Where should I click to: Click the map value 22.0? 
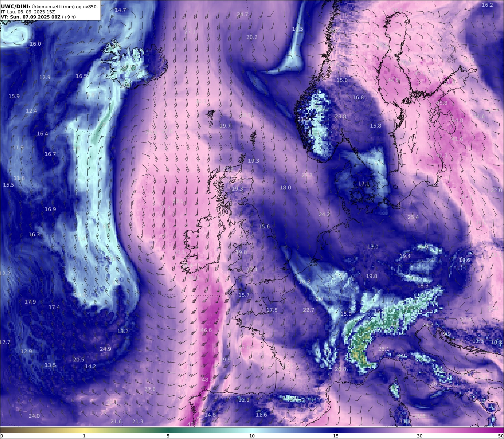[497, 190]
